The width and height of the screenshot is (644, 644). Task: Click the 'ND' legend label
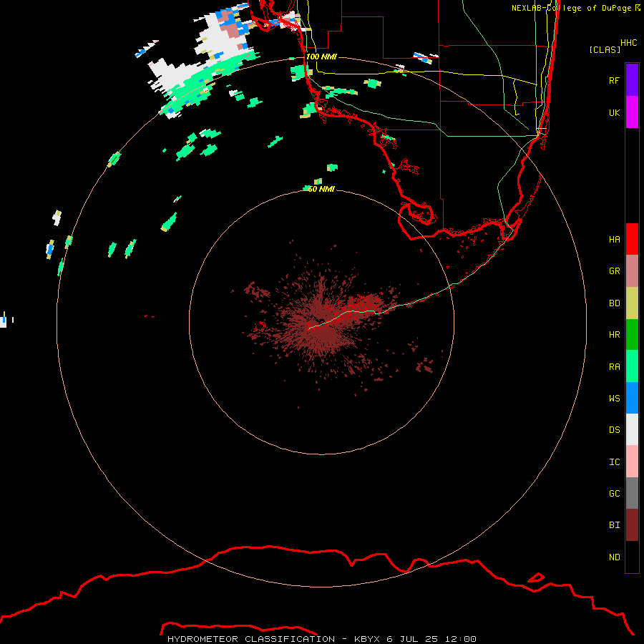(614, 557)
